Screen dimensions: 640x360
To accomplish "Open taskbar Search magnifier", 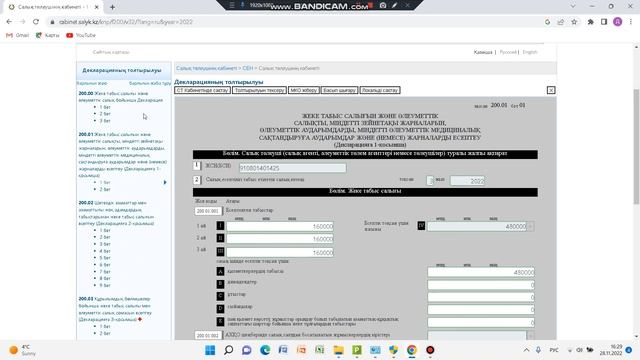I will tap(229, 350).
